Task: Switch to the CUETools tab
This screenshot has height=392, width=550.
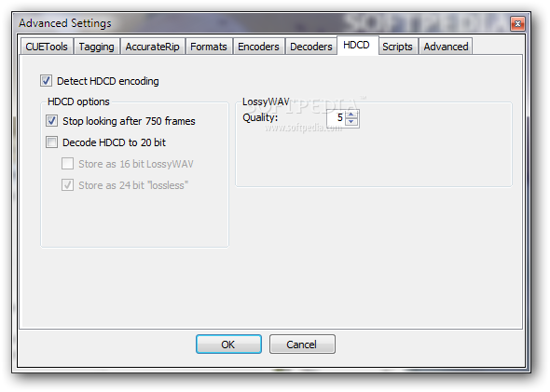Action: [x=47, y=47]
